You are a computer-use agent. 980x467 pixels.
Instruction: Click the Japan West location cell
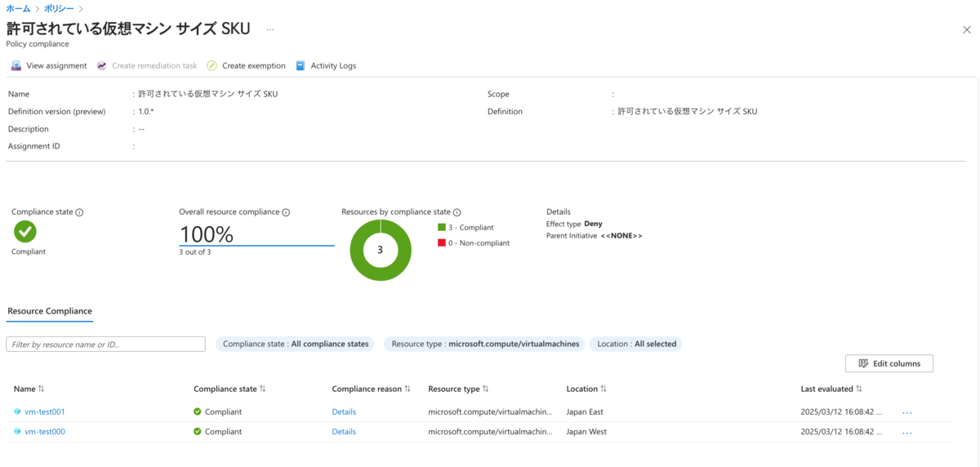pos(586,432)
